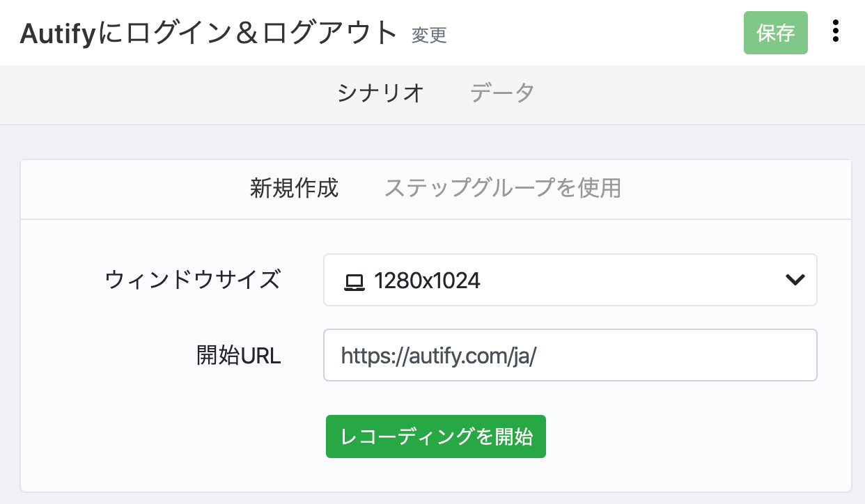Start recording with レコーディングを開始 button
Viewport: 865px width, 504px height.
click(x=435, y=436)
